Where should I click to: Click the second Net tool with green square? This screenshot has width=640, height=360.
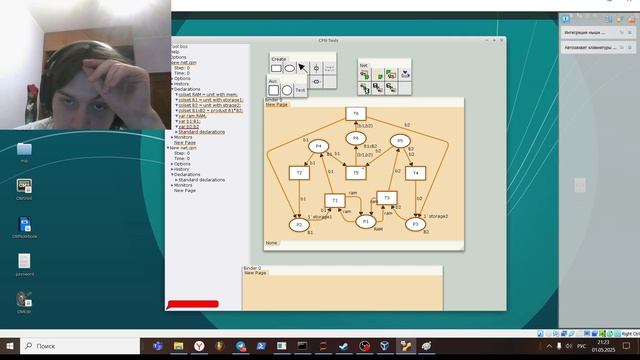pyautogui.click(x=378, y=75)
